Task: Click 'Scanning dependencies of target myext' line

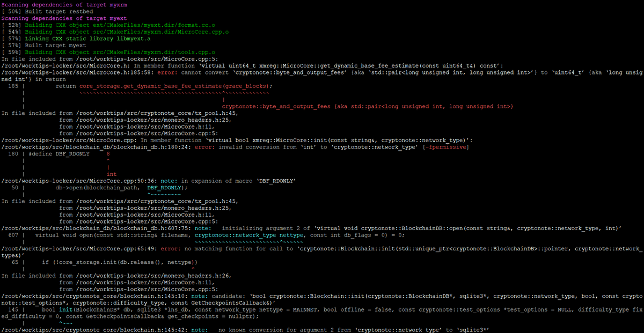Action: (64, 18)
